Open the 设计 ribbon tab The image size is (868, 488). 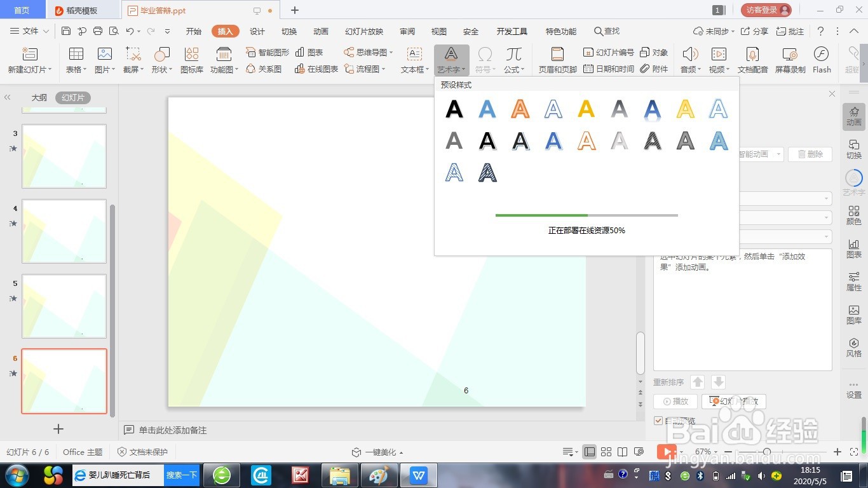coord(257,31)
